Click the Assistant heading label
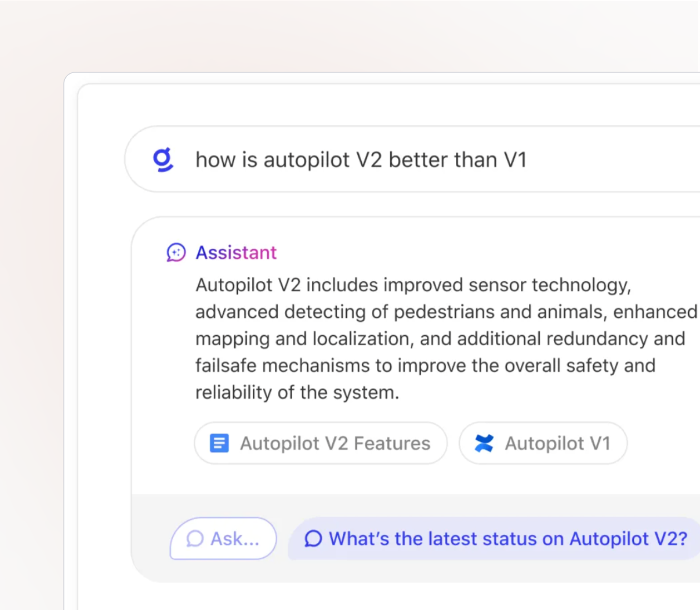The width and height of the screenshot is (700, 610). tap(236, 253)
